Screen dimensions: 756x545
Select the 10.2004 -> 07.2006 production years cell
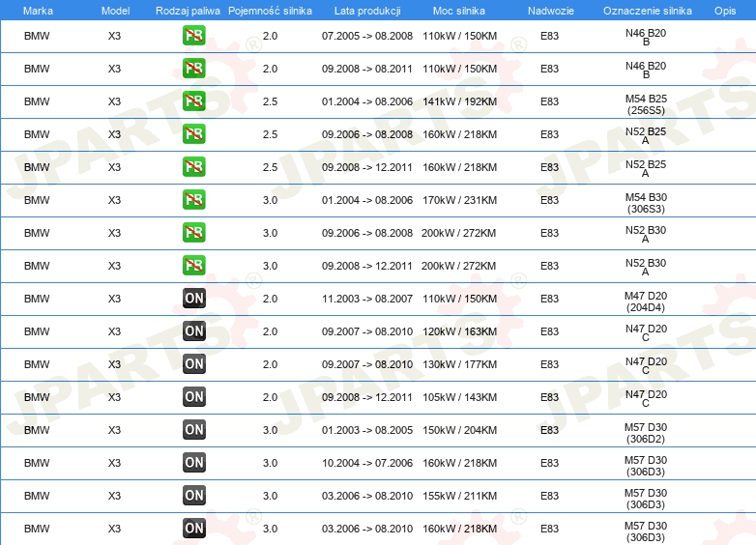[367, 462]
